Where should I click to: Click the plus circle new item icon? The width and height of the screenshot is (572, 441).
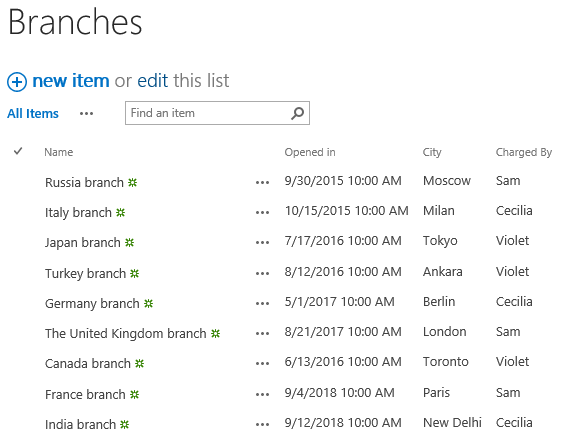[17, 82]
